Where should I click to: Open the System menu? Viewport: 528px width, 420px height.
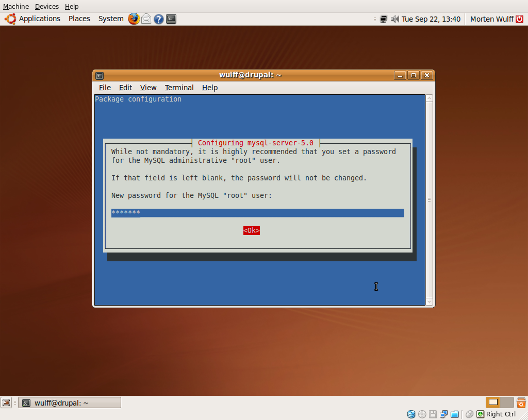click(x=111, y=19)
